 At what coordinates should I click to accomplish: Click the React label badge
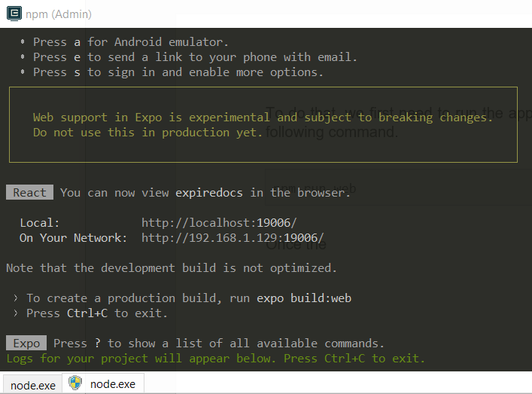(29, 192)
